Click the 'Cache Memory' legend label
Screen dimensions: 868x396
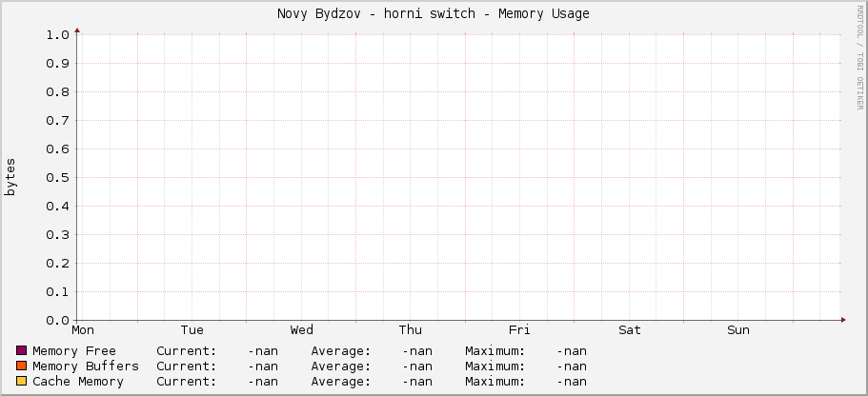coord(78,382)
